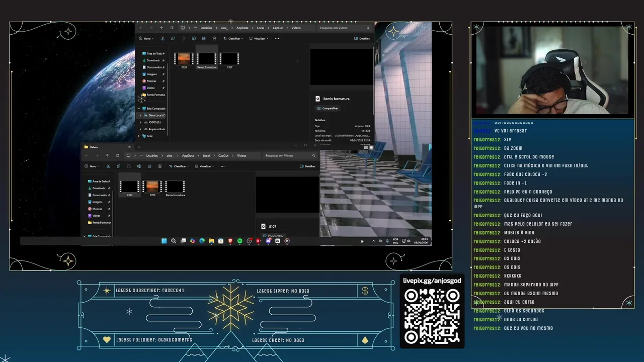Screen dimensions: 644x362
Task: Click Share icon in back Explorer toolbar
Action: pyautogui.click(x=204, y=38)
